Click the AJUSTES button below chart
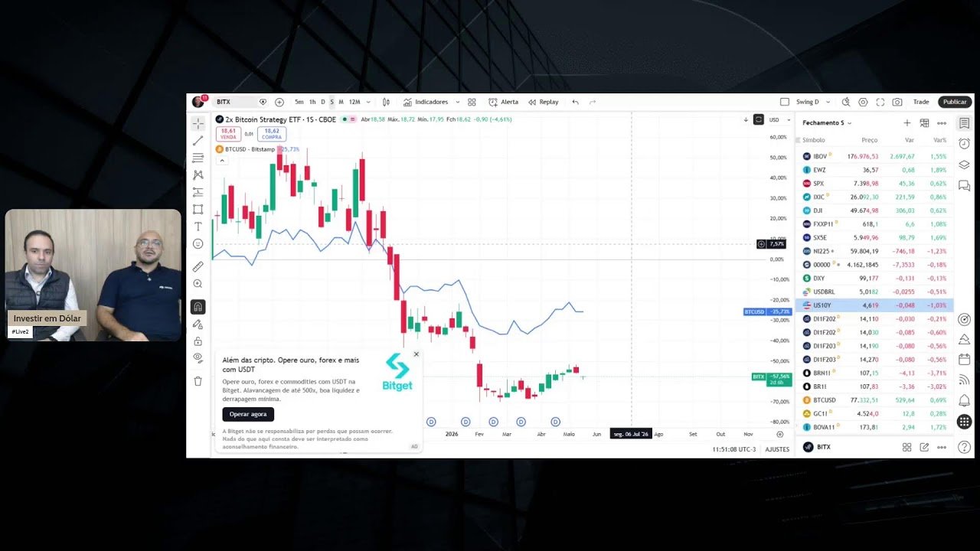 (777, 449)
